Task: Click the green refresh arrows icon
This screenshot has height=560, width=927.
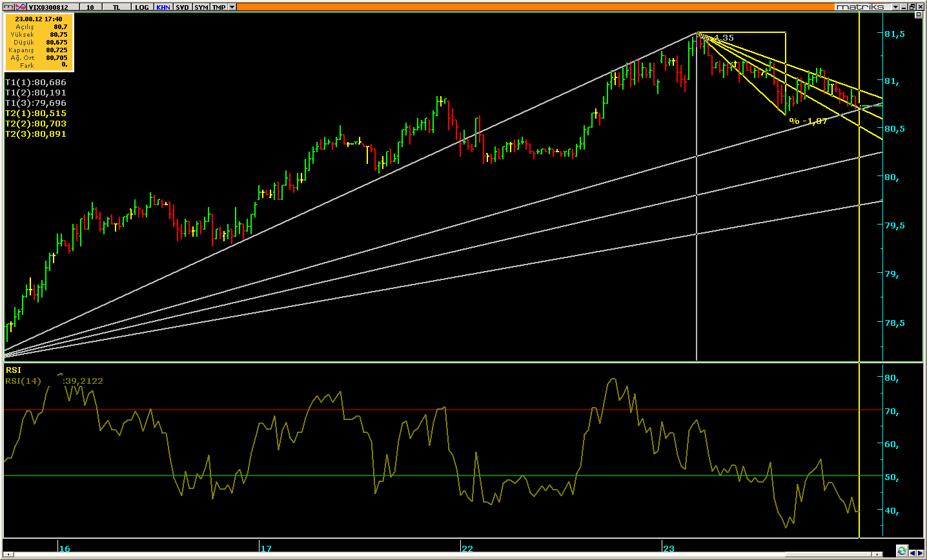Action: (x=902, y=551)
